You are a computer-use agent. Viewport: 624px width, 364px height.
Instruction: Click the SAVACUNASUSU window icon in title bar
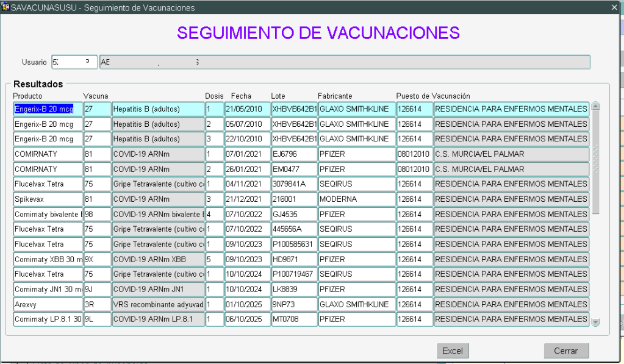coord(5,7)
